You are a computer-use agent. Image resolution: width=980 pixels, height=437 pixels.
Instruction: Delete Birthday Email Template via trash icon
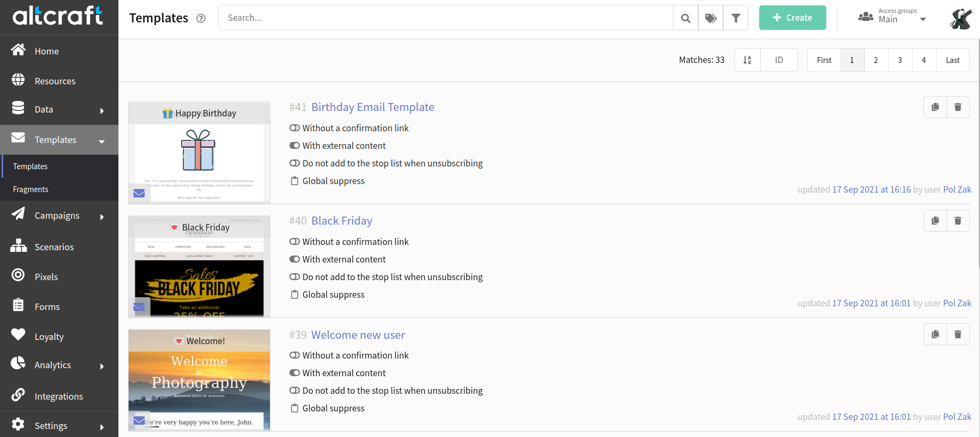tap(958, 107)
